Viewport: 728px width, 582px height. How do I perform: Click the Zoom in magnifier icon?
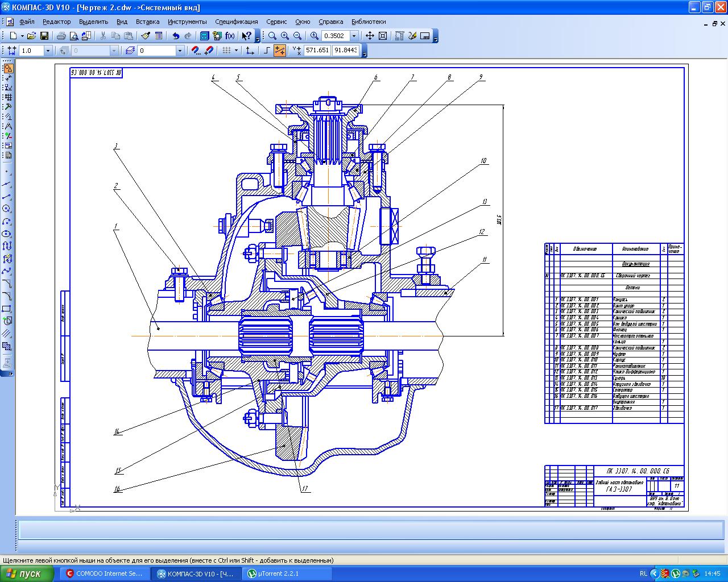(x=285, y=36)
